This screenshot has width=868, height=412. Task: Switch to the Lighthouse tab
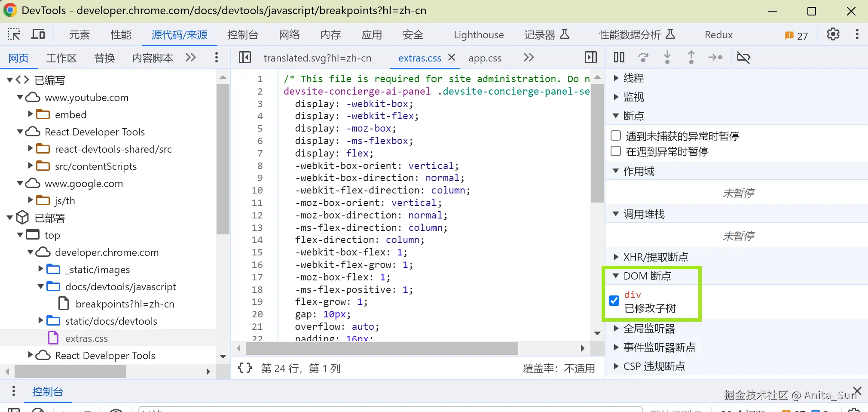(x=479, y=35)
